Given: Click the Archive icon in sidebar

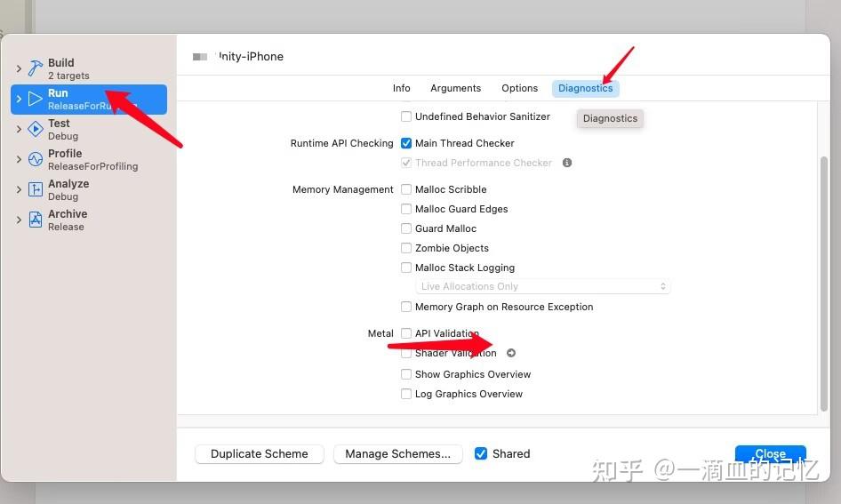Looking at the screenshot, I should [x=36, y=220].
